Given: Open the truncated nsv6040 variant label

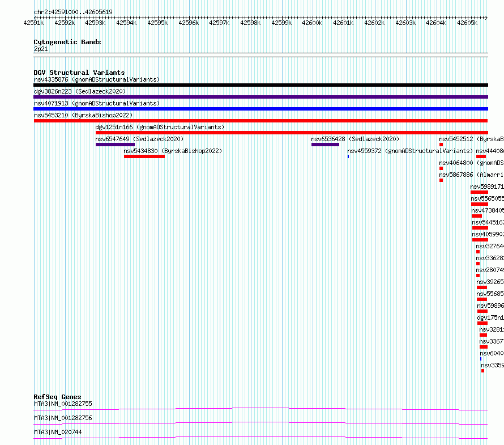Looking at the screenshot, I should click(x=492, y=353).
